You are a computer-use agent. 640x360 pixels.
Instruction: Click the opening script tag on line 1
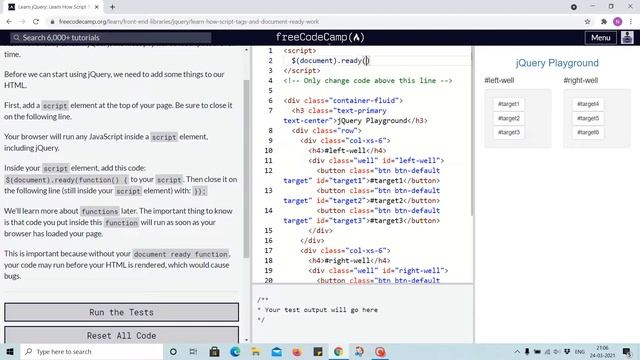[300, 51]
